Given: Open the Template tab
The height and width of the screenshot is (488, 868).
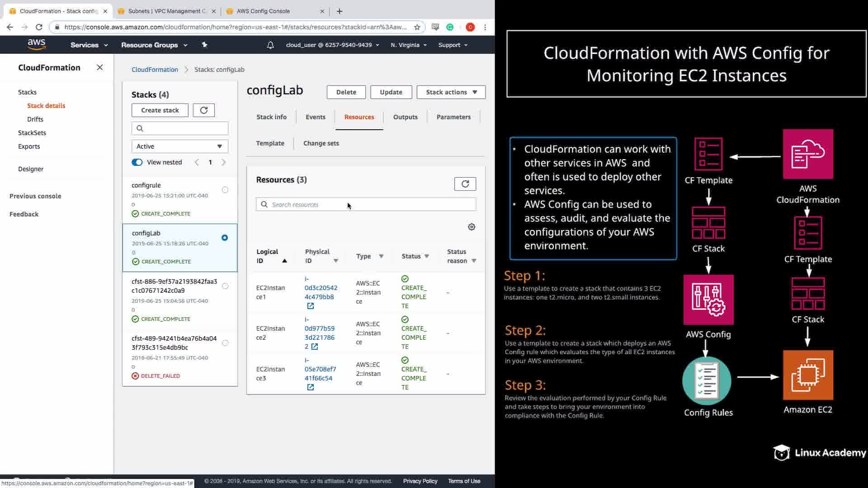Looking at the screenshot, I should coord(270,143).
